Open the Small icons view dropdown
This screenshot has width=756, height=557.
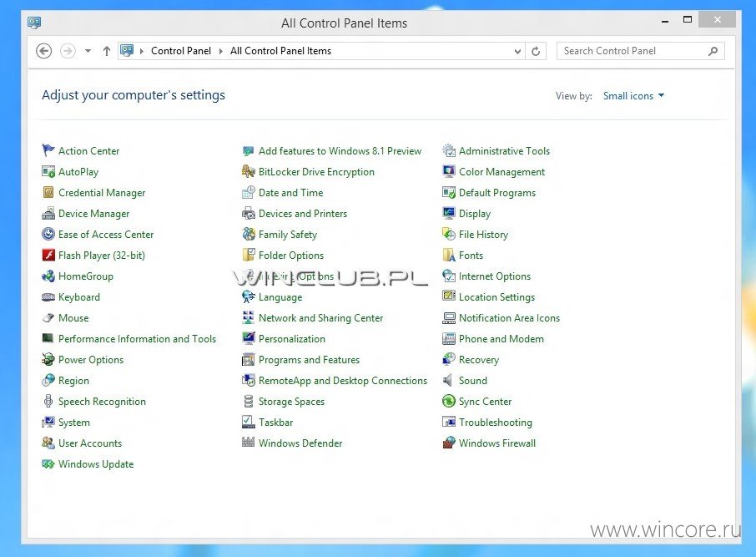[633, 95]
